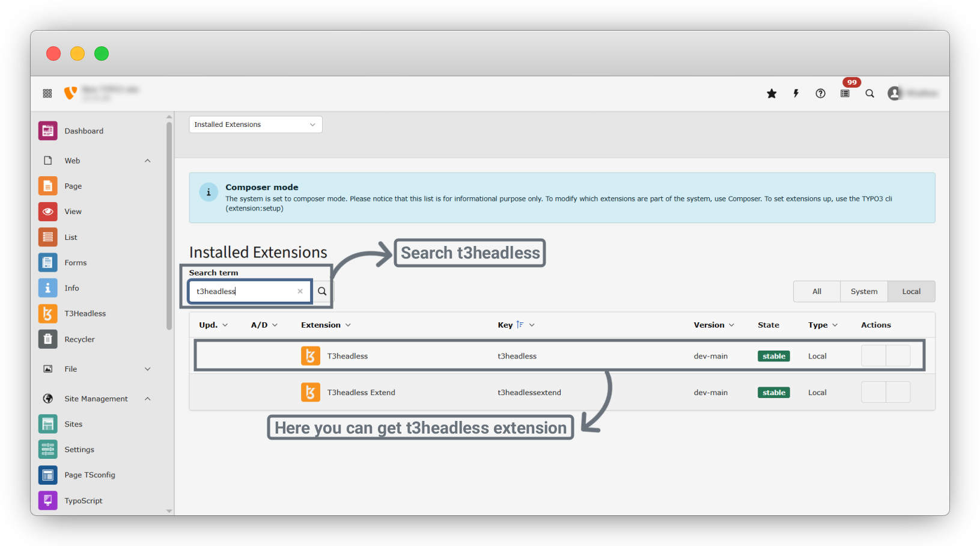Image resolution: width=980 pixels, height=546 pixels.
Task: Open the Sites module
Action: 73,424
